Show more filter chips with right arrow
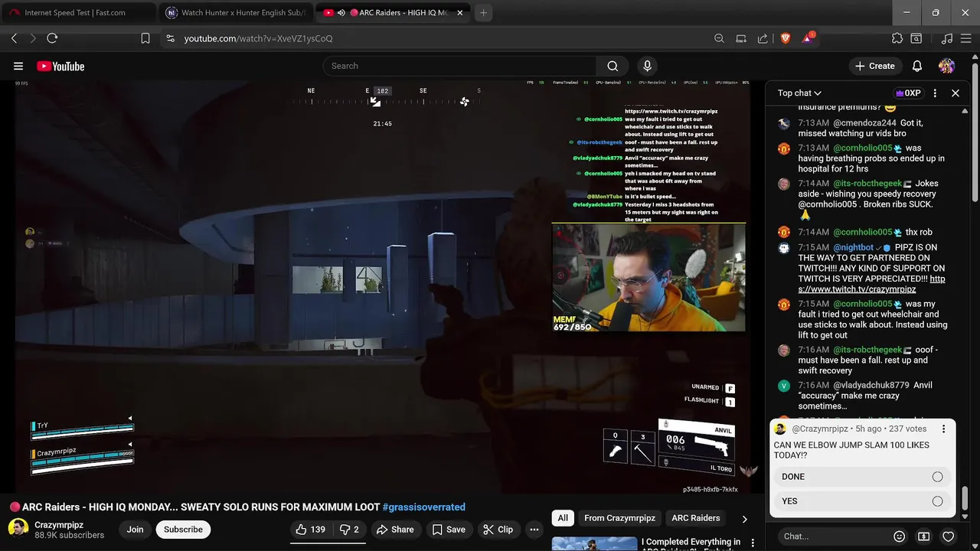 (x=744, y=519)
